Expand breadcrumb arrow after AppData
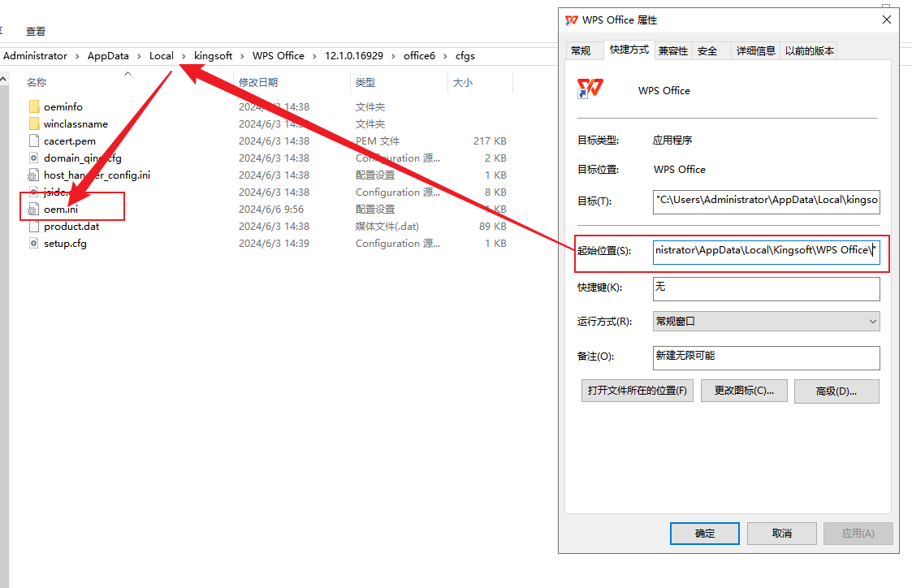The image size is (912, 588). 139,56
